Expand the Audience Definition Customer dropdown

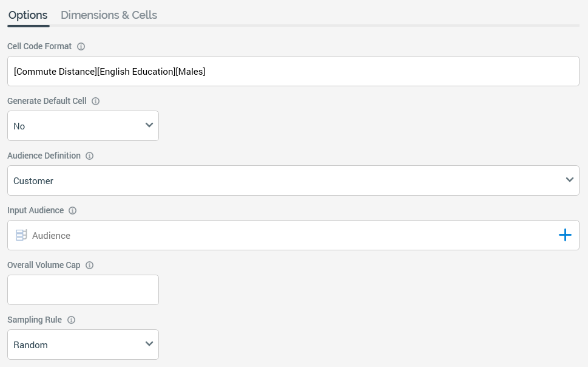[293, 180]
